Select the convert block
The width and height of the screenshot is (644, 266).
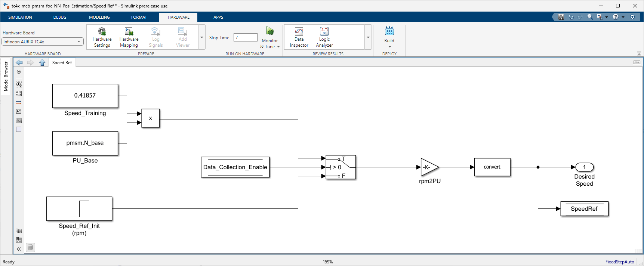(x=492, y=167)
